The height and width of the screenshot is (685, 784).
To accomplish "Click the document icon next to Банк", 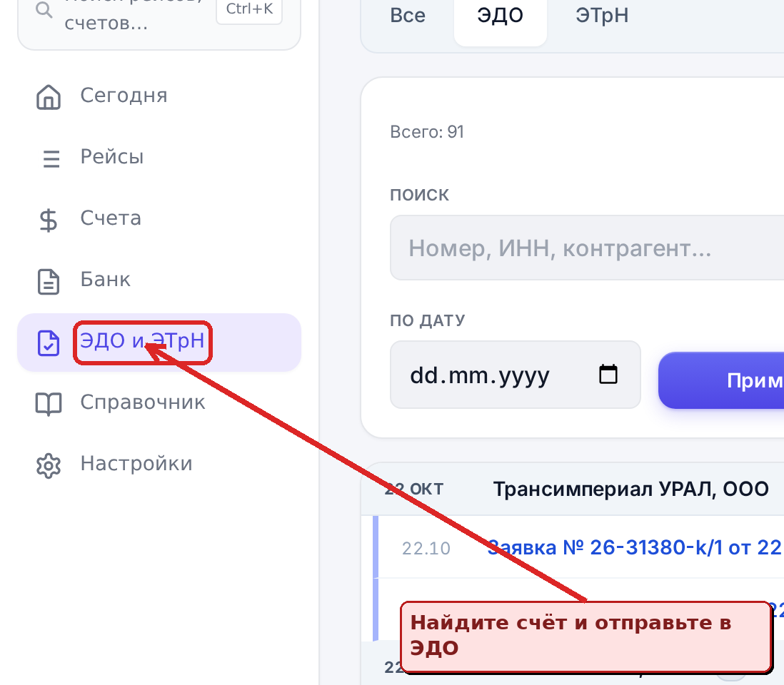I will [x=49, y=282].
